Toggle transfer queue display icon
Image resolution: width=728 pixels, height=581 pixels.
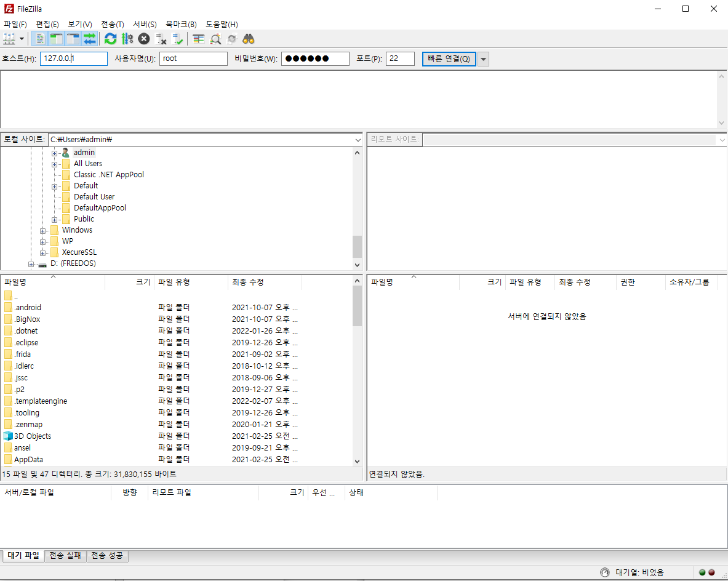[90, 39]
